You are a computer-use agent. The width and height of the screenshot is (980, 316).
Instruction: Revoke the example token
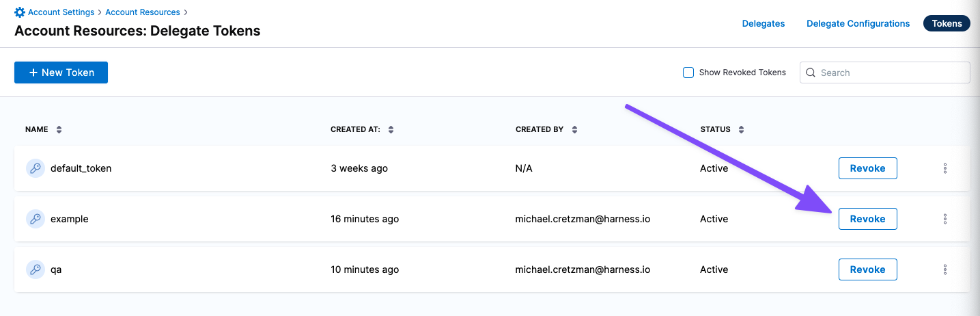[x=867, y=219]
